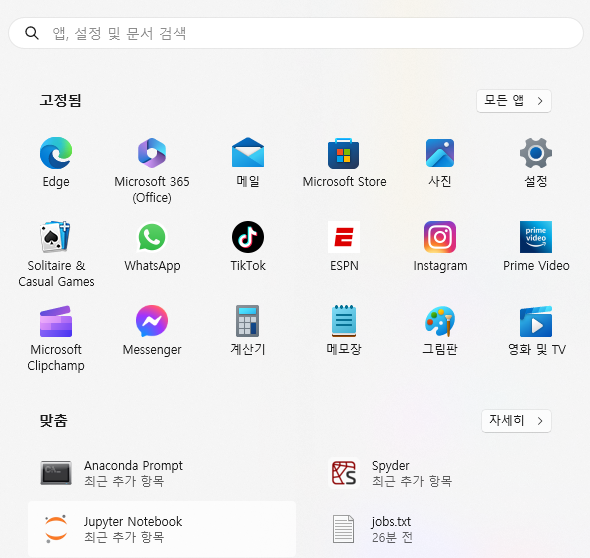Open Anaconda Prompt from recommended
The image size is (590, 558).
tap(162, 473)
